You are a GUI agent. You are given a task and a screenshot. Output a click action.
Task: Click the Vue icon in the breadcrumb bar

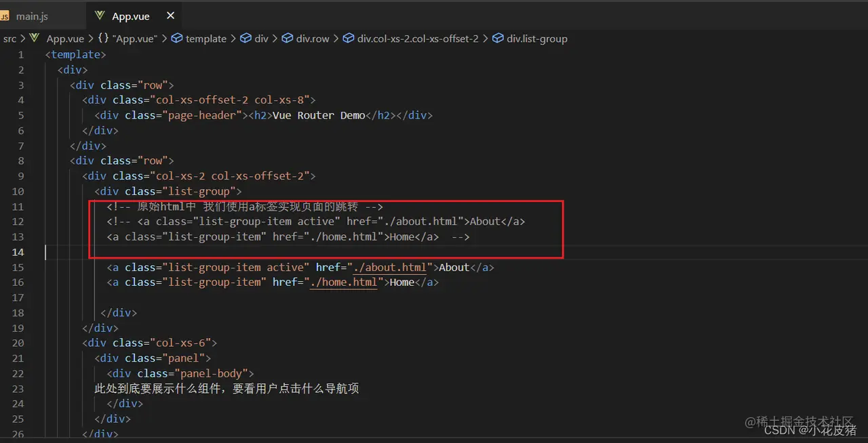(35, 39)
